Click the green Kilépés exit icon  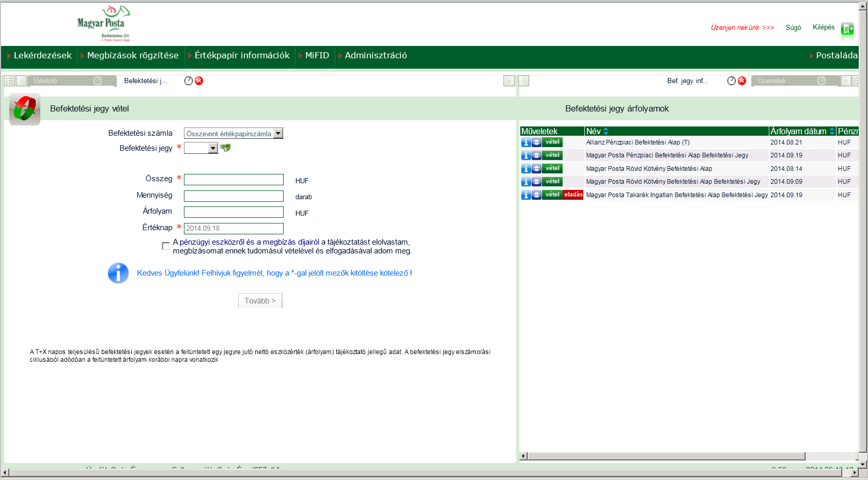pyautogui.click(x=847, y=29)
